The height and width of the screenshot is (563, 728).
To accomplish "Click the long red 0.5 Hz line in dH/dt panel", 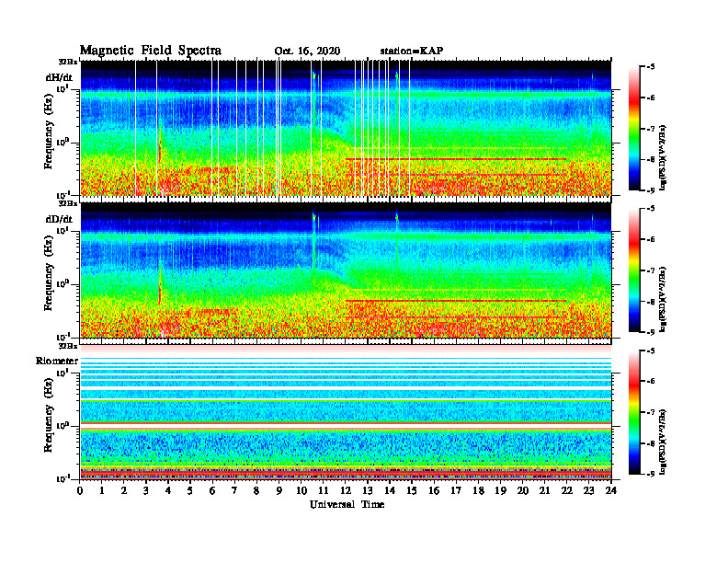I will click(x=456, y=159).
